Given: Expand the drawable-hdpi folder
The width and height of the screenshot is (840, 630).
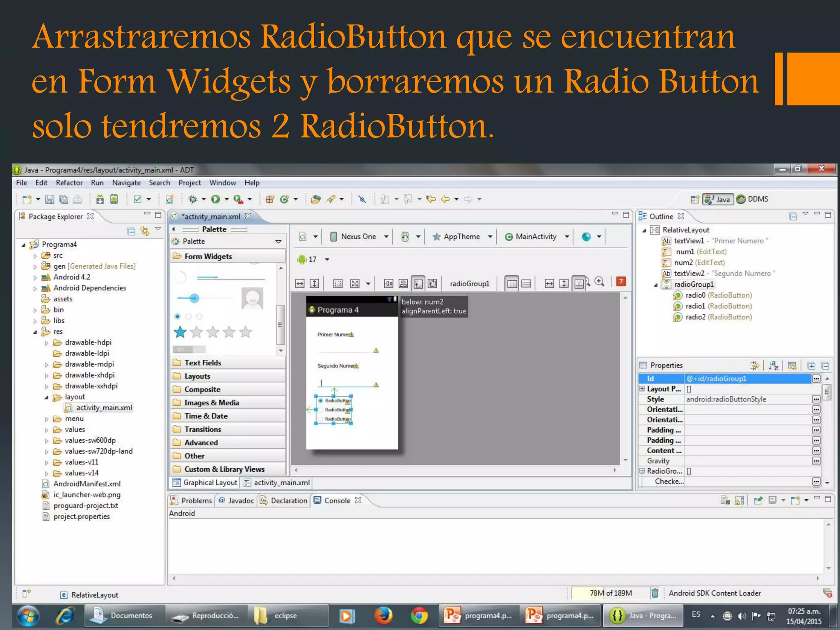Looking at the screenshot, I should [46, 343].
